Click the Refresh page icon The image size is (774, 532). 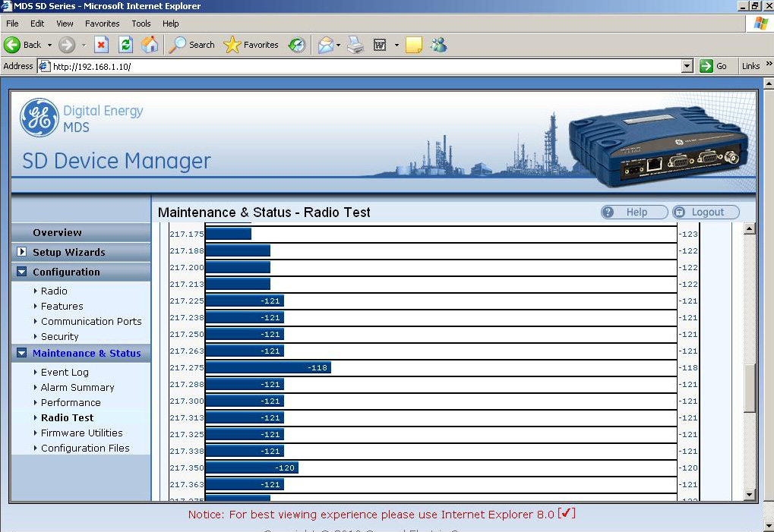(x=125, y=45)
